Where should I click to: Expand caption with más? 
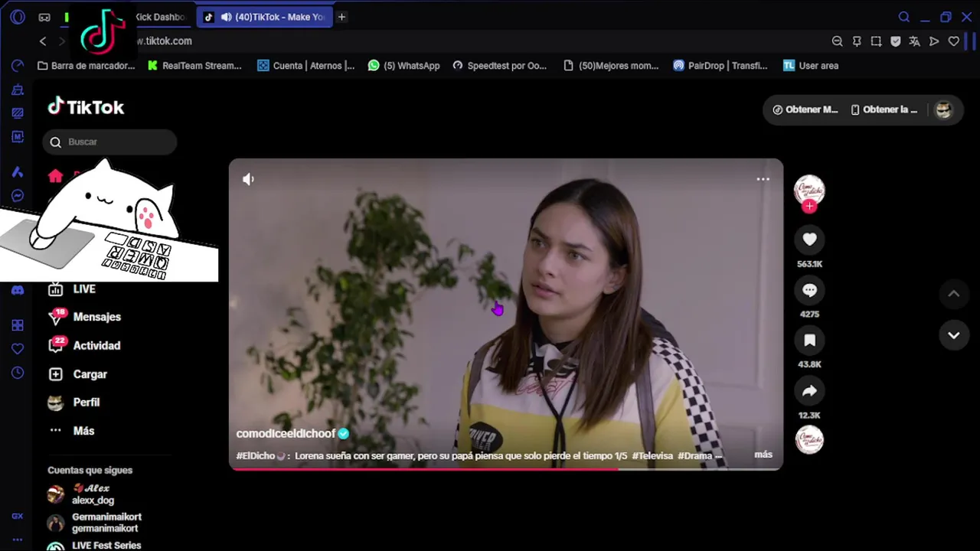(763, 455)
